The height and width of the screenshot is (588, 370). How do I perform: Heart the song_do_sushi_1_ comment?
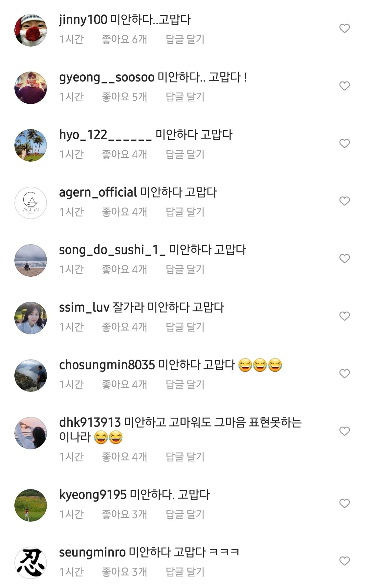point(344,259)
